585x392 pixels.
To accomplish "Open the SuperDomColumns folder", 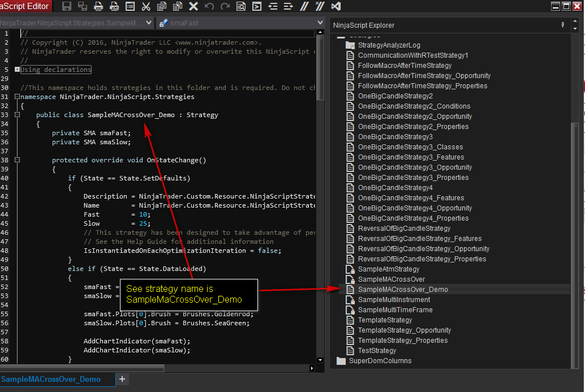I will [x=380, y=361].
